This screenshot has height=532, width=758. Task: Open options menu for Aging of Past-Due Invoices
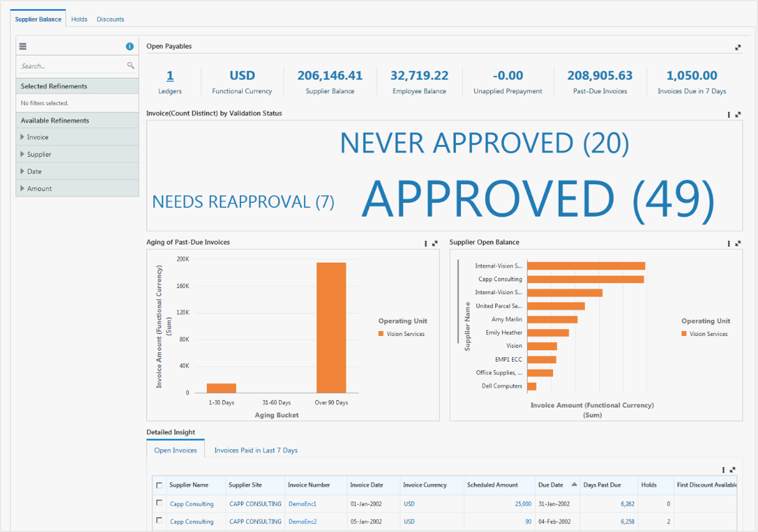pos(426,244)
